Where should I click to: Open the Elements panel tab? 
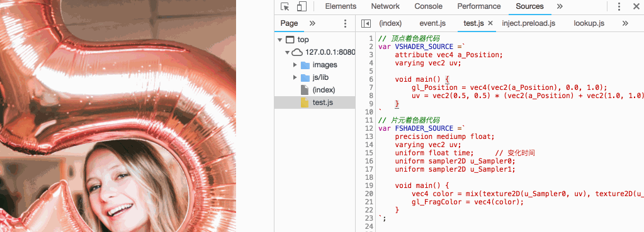[x=341, y=6]
